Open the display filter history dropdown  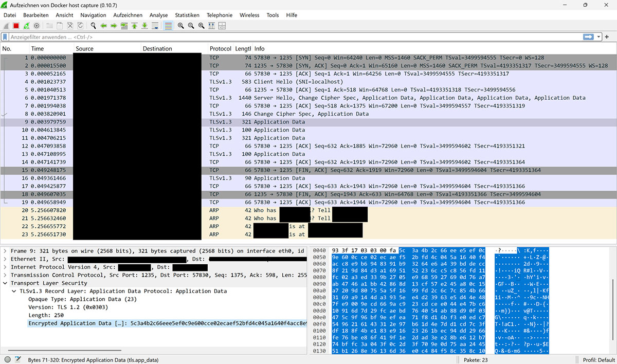599,37
